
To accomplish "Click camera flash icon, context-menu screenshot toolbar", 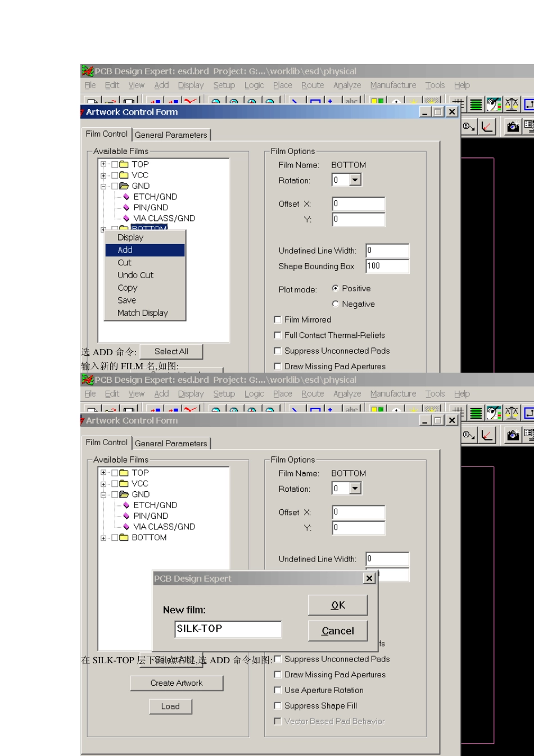I will coord(513,127).
